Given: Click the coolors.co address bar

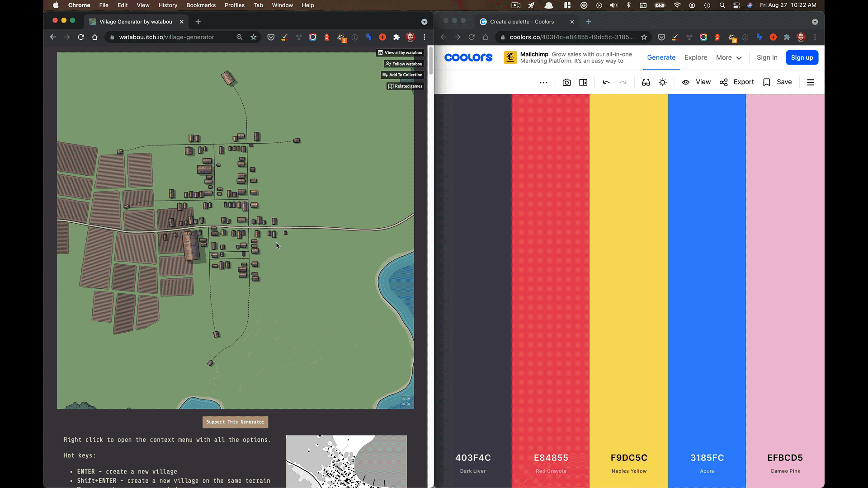Looking at the screenshot, I should click(571, 37).
